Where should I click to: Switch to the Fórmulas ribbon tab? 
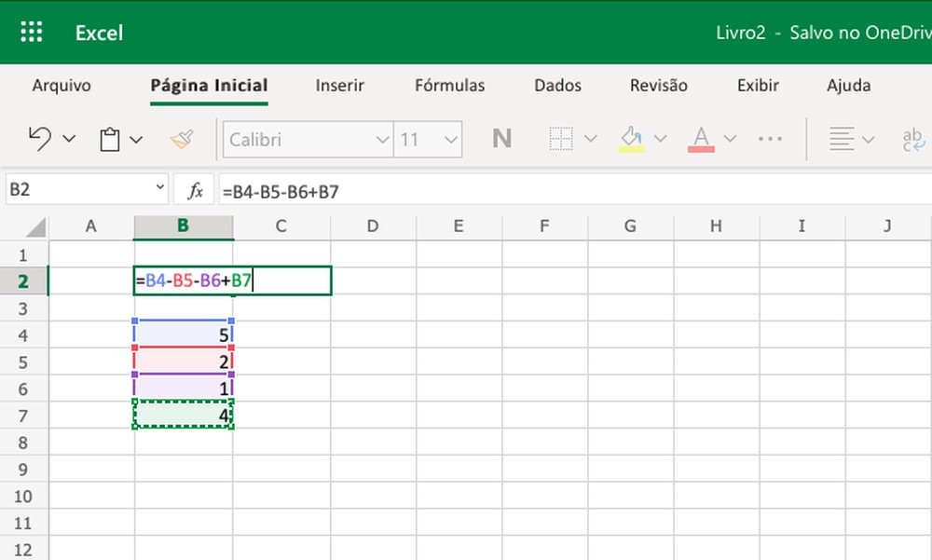449,85
